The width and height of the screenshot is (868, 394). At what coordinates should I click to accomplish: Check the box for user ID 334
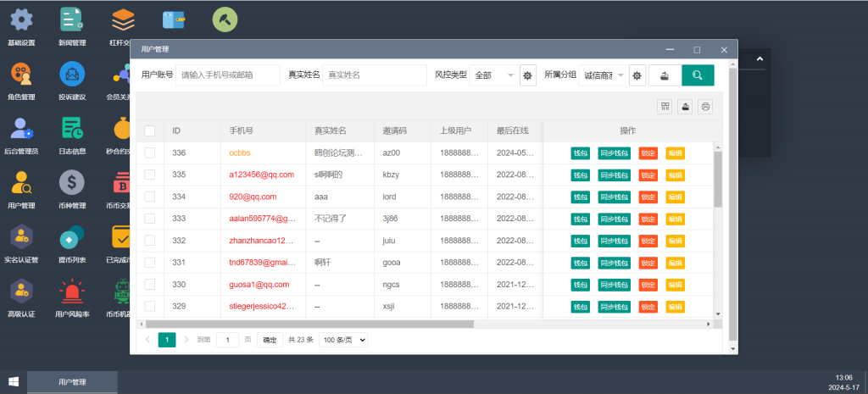click(x=149, y=197)
